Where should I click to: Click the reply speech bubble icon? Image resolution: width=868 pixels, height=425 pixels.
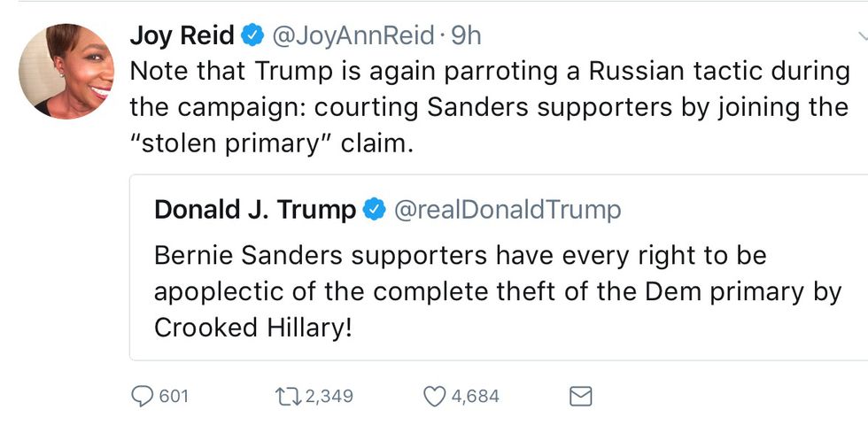click(142, 396)
